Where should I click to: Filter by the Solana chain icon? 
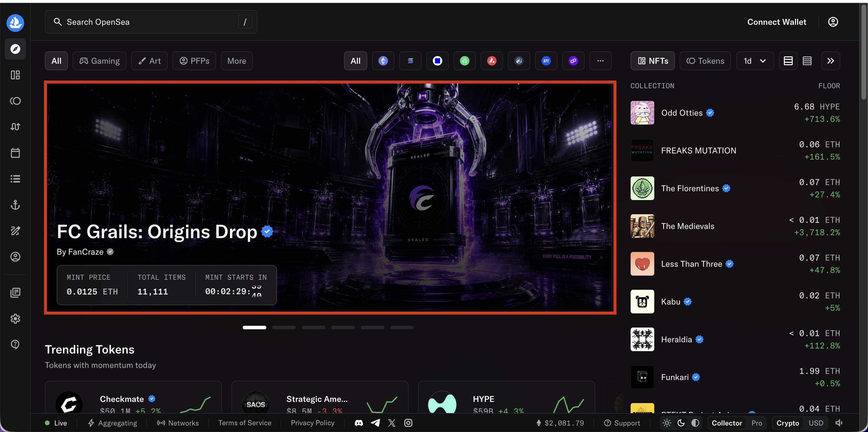point(410,60)
